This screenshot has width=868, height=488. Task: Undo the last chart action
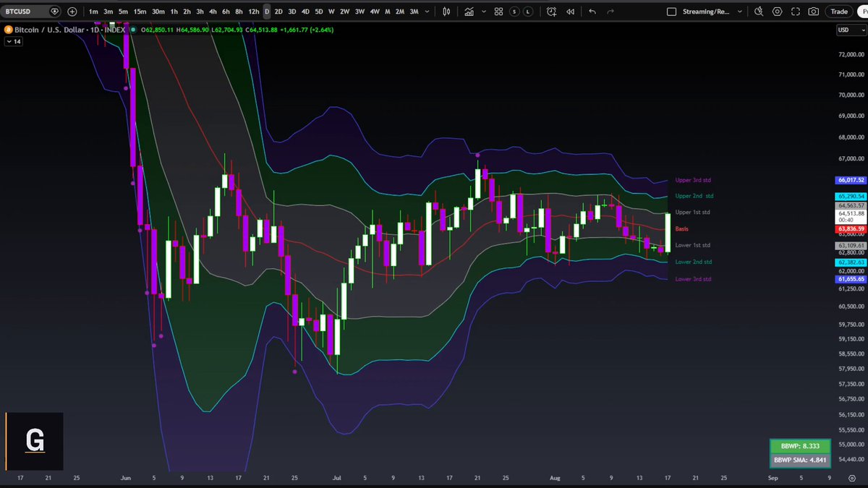[592, 12]
